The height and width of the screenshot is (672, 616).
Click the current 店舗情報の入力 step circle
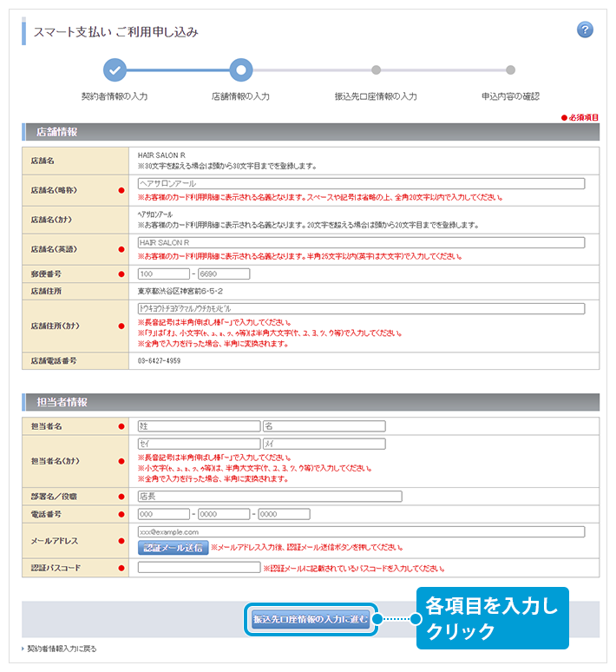click(241, 70)
